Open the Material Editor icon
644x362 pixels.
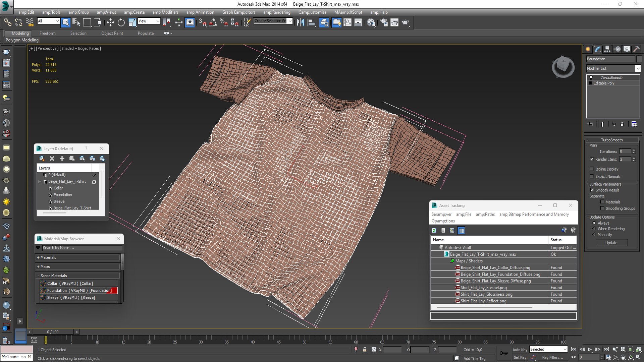pyautogui.click(x=371, y=22)
